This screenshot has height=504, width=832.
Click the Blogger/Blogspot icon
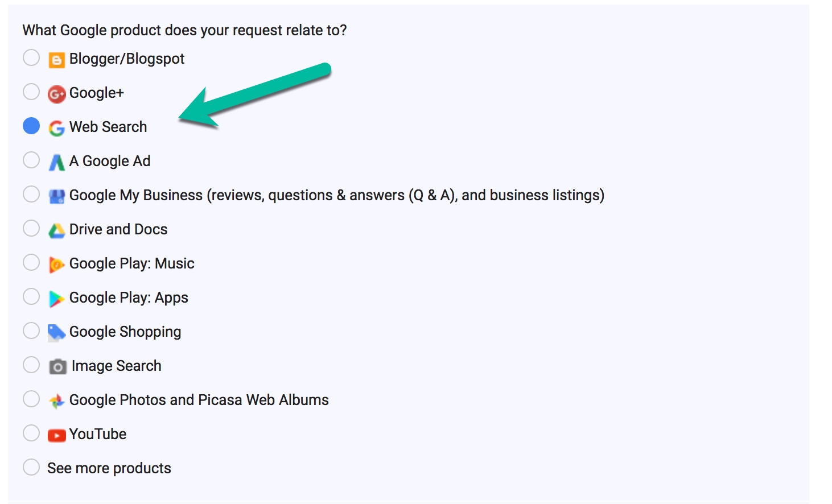56,58
